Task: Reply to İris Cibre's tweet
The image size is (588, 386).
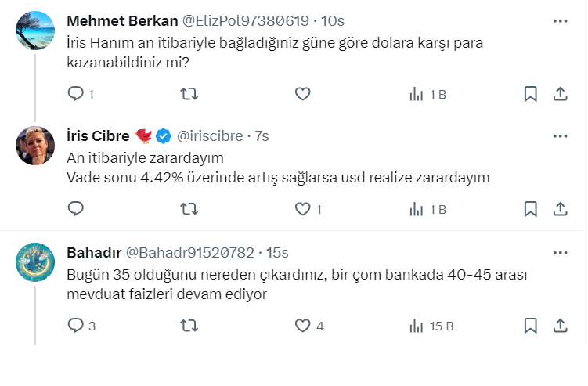Action: (x=76, y=209)
